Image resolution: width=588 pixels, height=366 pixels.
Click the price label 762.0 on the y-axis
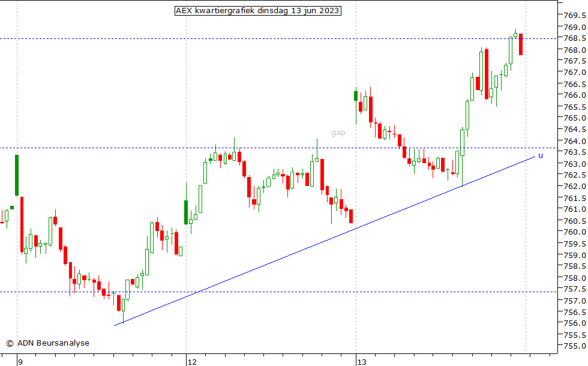pos(575,186)
